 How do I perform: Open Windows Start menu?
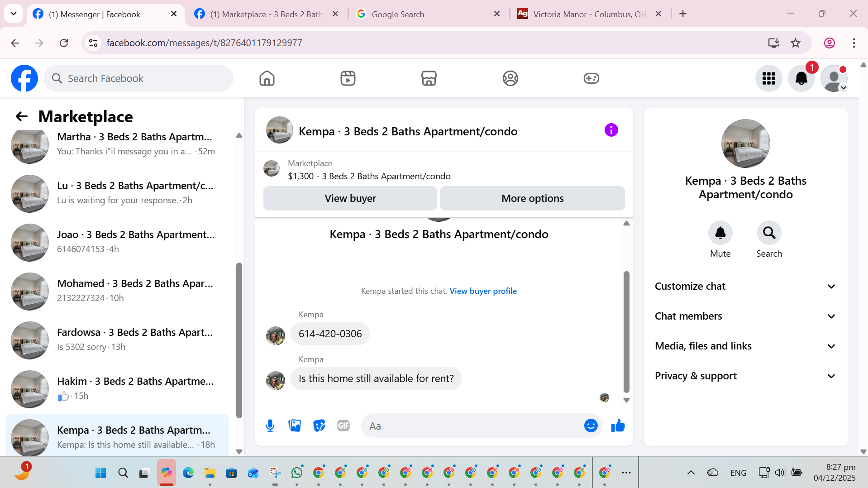[x=100, y=473]
